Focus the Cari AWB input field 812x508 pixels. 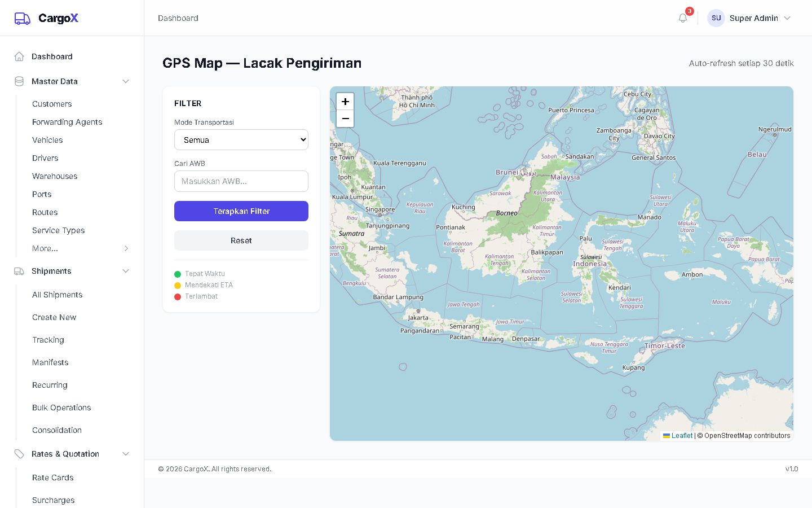pos(241,181)
